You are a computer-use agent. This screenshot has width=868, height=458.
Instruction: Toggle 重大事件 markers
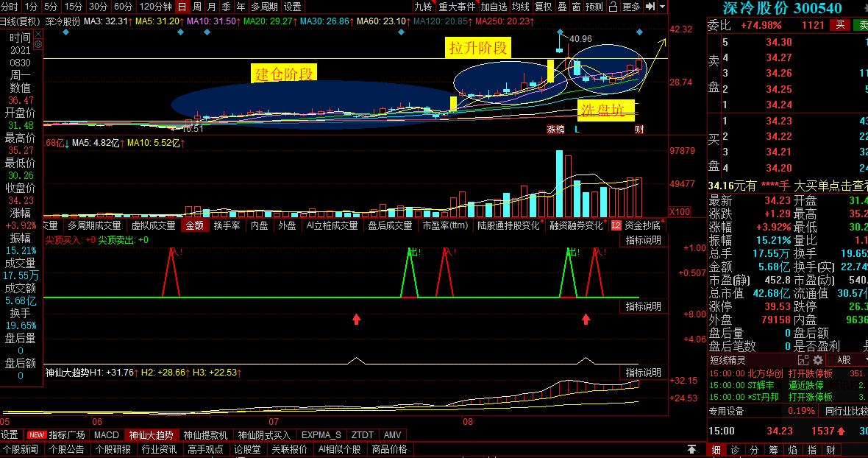point(457,7)
